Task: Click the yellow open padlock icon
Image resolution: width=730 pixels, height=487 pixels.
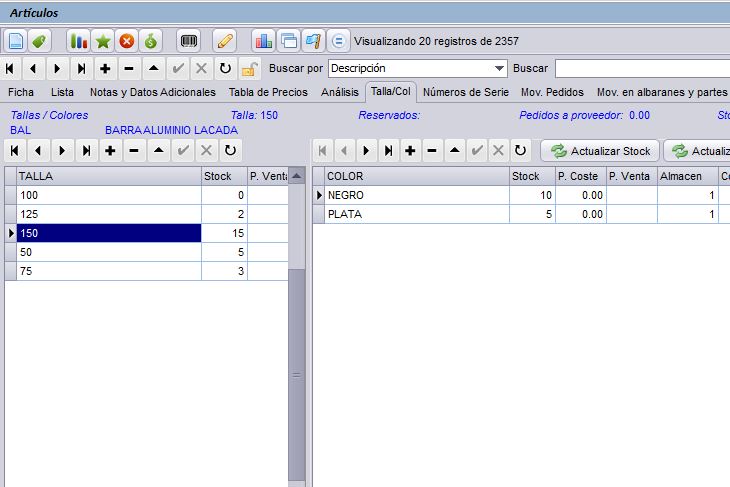Action: [250, 69]
